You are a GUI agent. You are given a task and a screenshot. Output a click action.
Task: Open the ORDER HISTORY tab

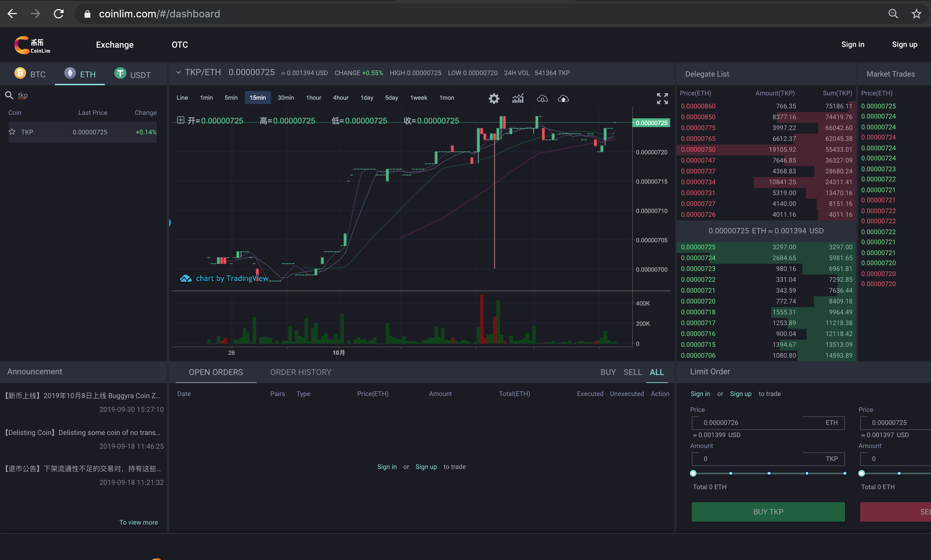[x=301, y=372]
